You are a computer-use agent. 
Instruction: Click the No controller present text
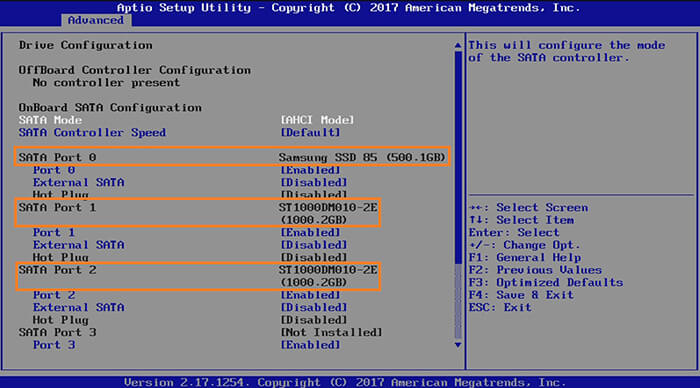[106, 83]
